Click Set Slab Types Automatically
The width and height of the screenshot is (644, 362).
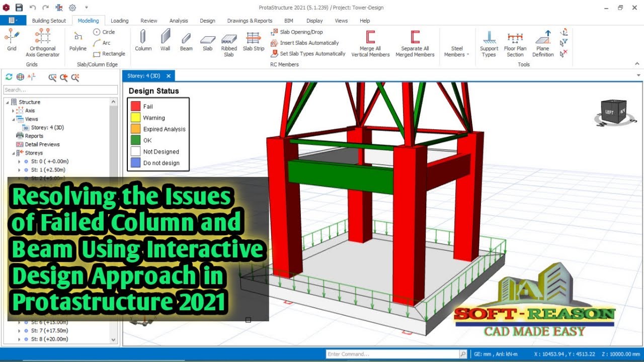click(x=307, y=54)
